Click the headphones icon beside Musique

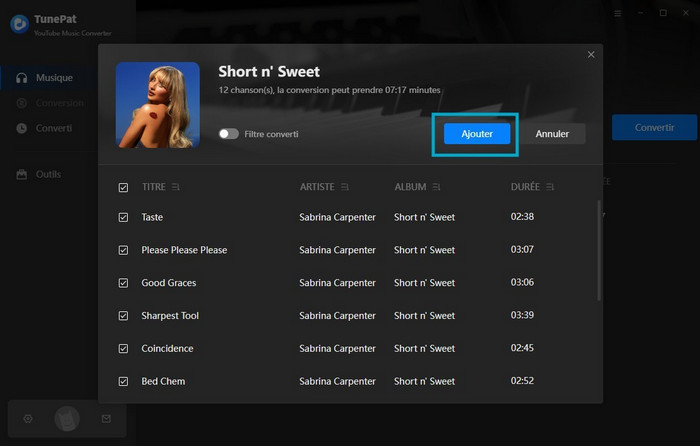pyautogui.click(x=21, y=78)
